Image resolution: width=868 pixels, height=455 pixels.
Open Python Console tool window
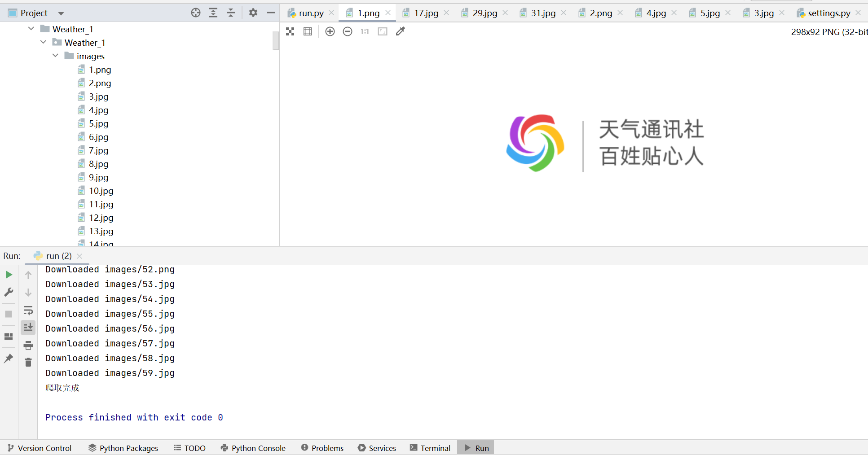pos(253,448)
